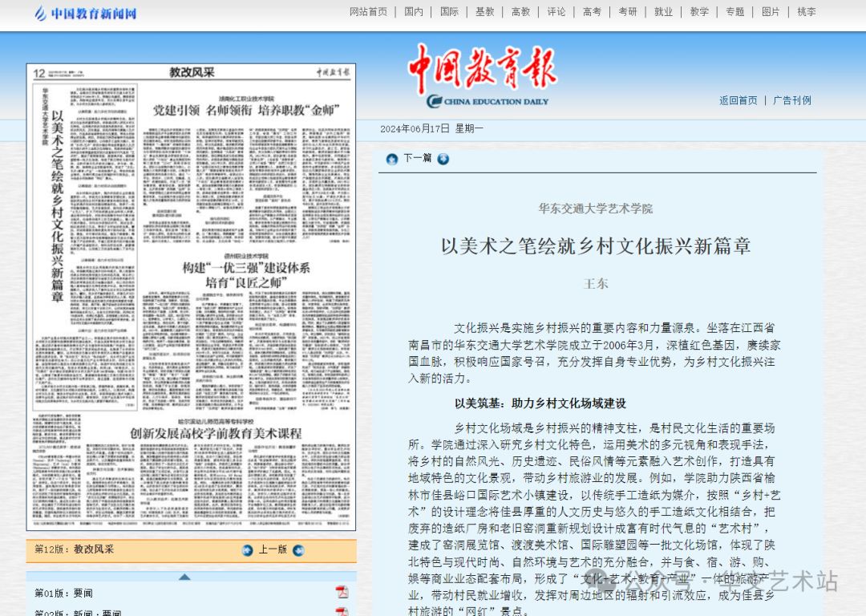Collapse the page list with the triangle
Viewport: 866px width, 616px height.
pos(185,577)
